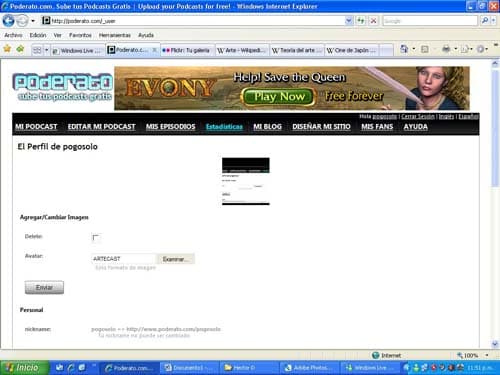The height and width of the screenshot is (375, 500).
Task: Click the empty New Tab button
Action: click(x=386, y=50)
